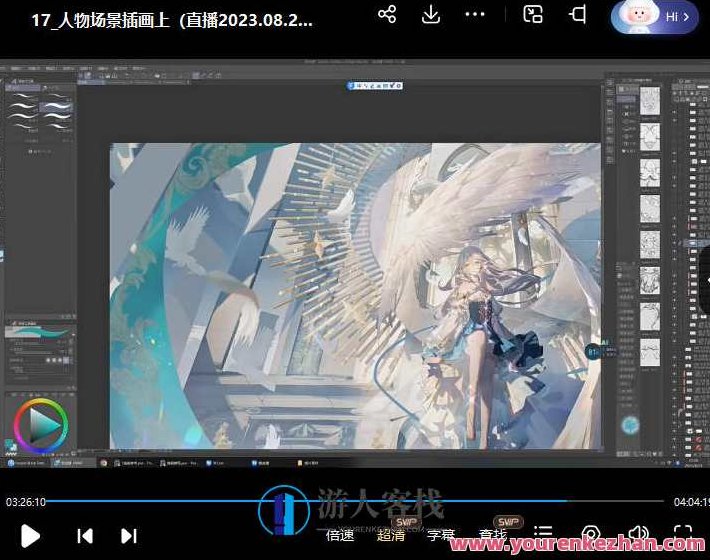Screen dimensions: 710x560
Task: Play the paused video
Action: click(30, 536)
